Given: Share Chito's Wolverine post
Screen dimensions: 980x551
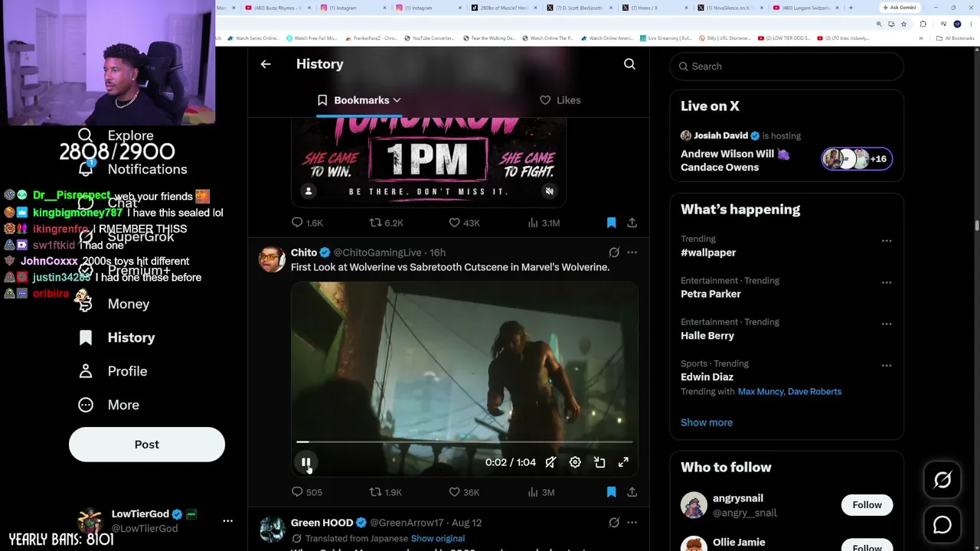Looking at the screenshot, I should (632, 492).
